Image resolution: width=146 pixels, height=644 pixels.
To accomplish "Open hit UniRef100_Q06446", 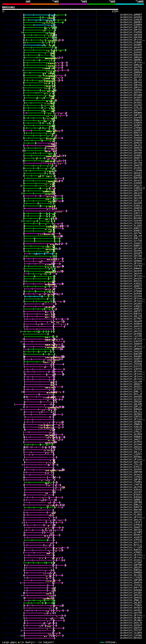I will click(131, 138).
